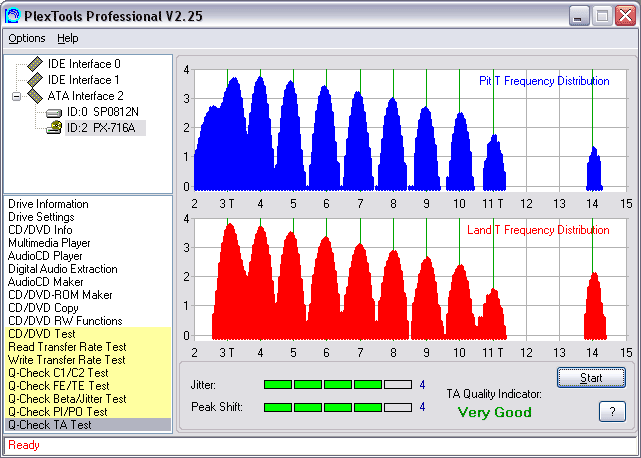The image size is (641, 458).
Task: Click the red 14T peak in Land chart
Action: point(595,306)
